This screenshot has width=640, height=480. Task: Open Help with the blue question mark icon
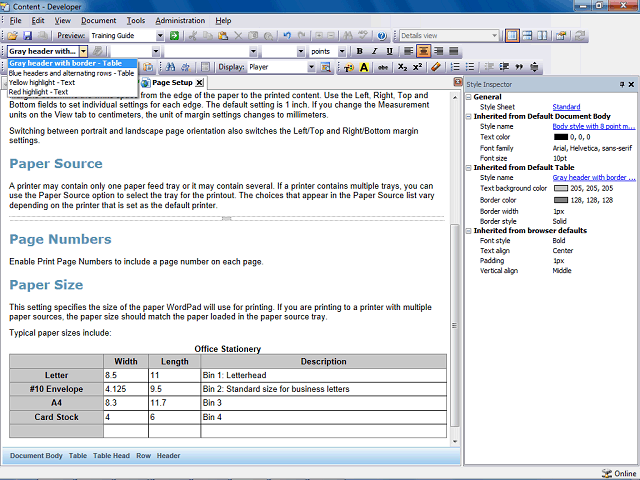(x=382, y=36)
